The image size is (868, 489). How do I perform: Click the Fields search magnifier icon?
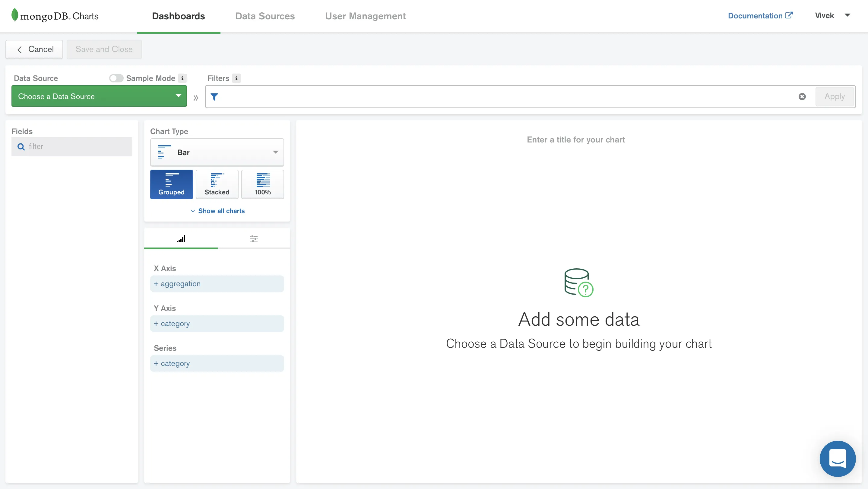(21, 147)
